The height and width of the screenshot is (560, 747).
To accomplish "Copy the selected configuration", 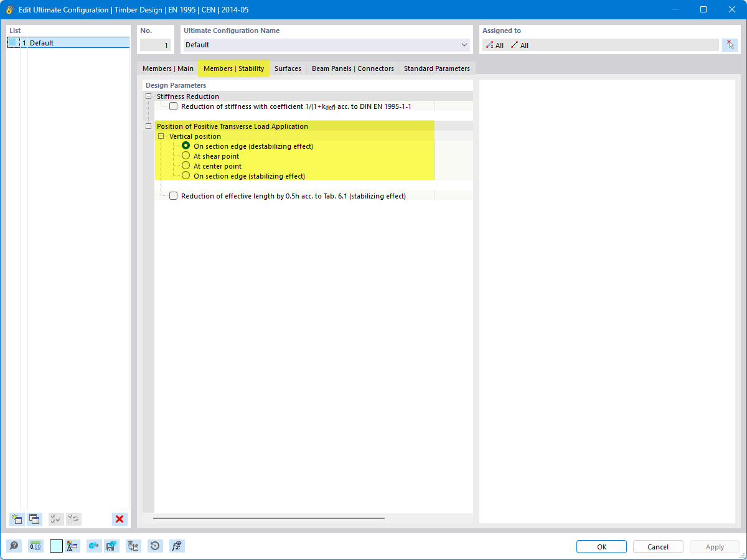I will (x=34, y=519).
